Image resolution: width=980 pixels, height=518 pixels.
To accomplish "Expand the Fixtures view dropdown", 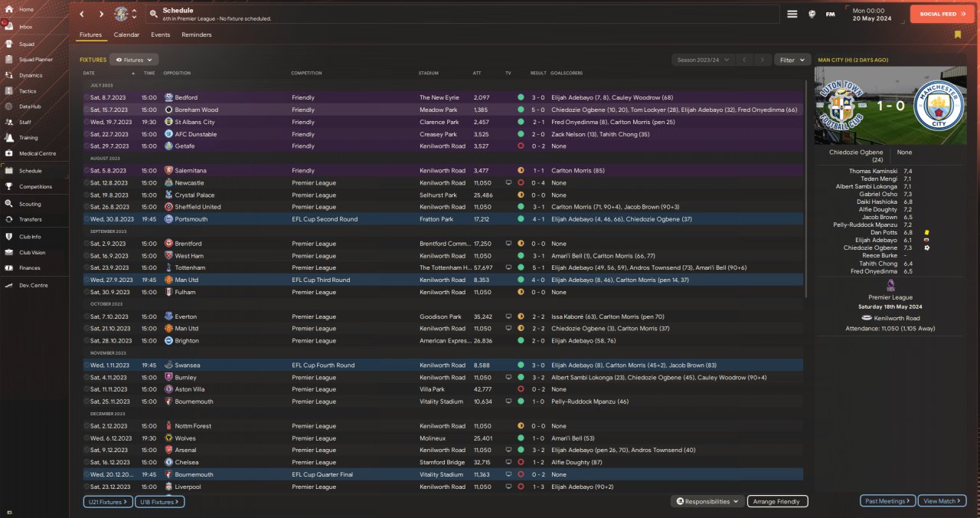I will pyautogui.click(x=134, y=59).
